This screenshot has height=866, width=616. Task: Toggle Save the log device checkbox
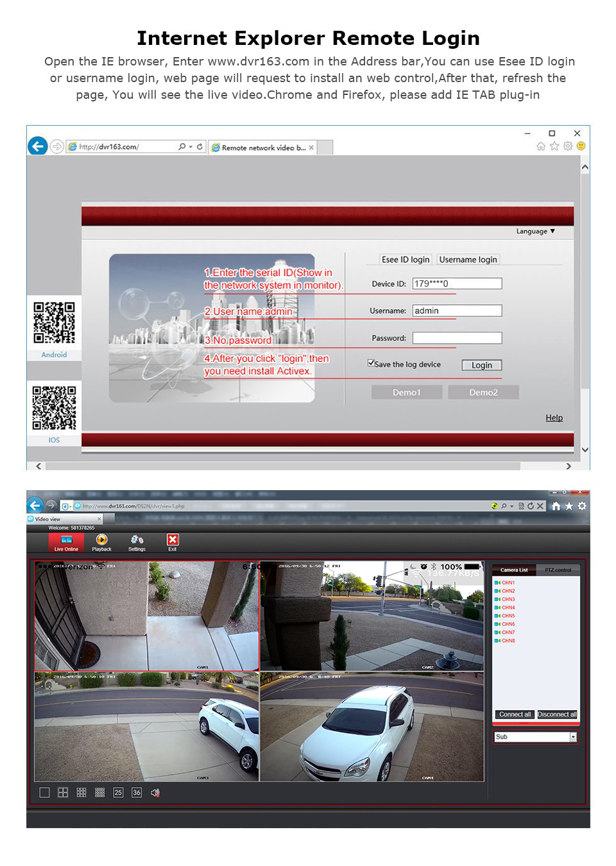click(371, 363)
